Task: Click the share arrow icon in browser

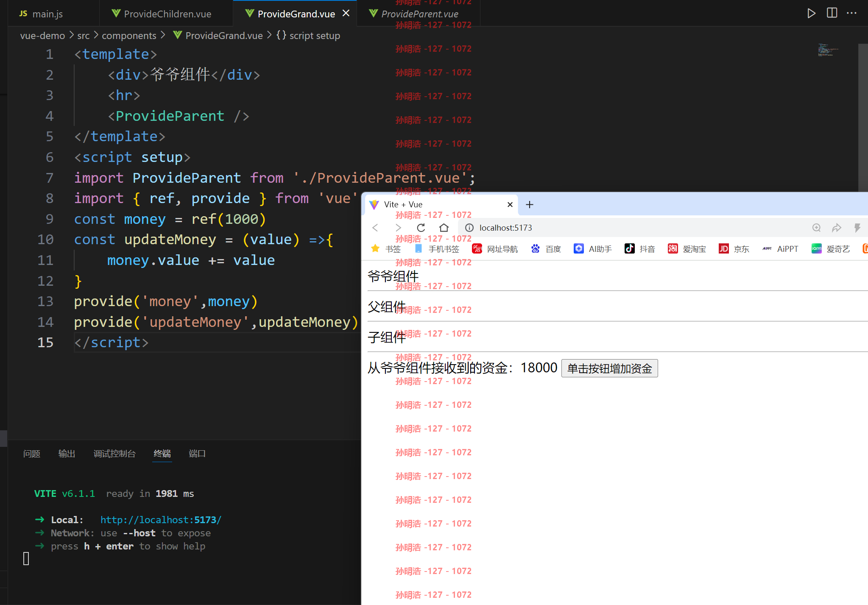Action: coord(837,228)
